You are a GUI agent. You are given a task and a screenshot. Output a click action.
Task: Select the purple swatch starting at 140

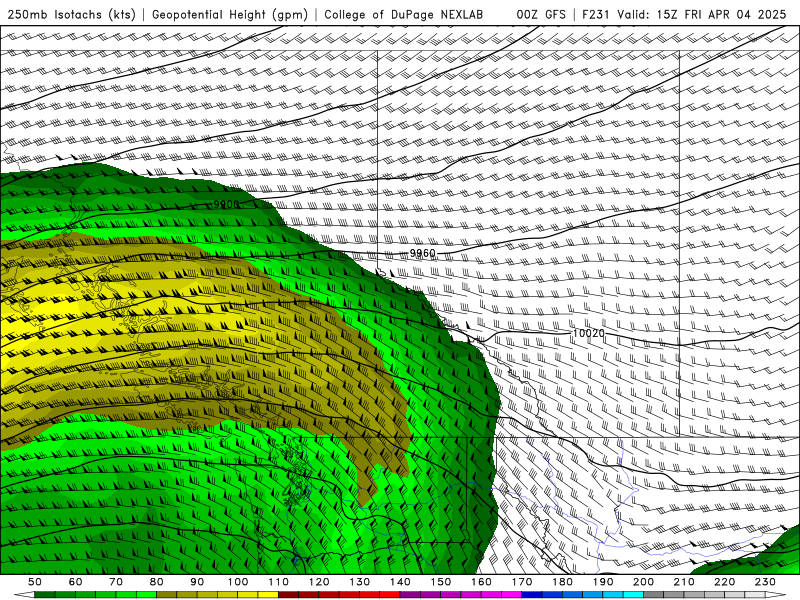(410, 595)
